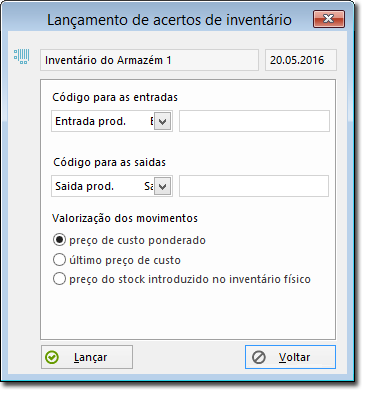Image resolution: width=365 pixels, height=394 pixels.
Task: Close the dialog with the red X
Action: click(x=329, y=19)
